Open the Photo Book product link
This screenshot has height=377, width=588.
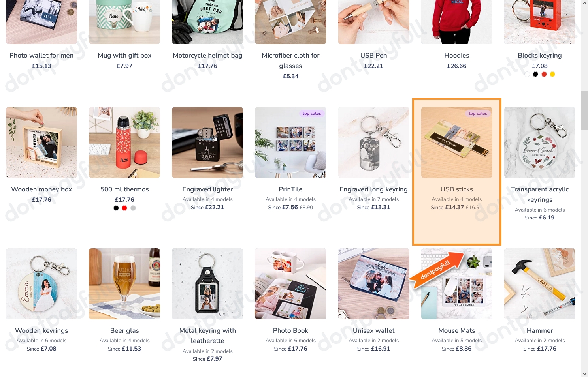[x=290, y=331]
